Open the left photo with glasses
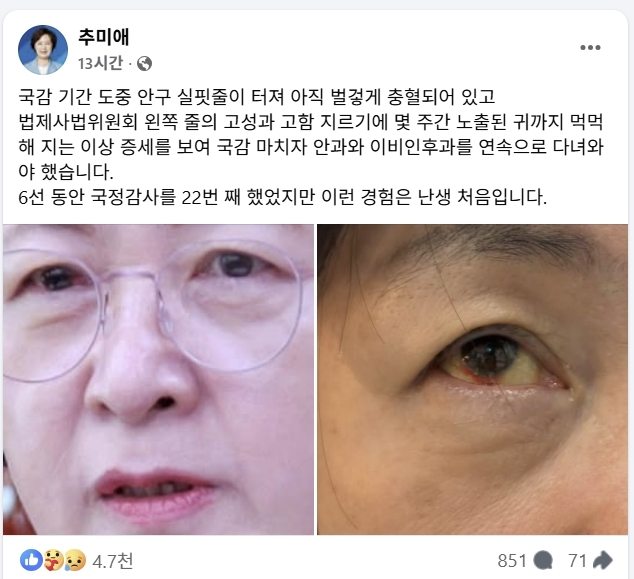 [x=158, y=379]
